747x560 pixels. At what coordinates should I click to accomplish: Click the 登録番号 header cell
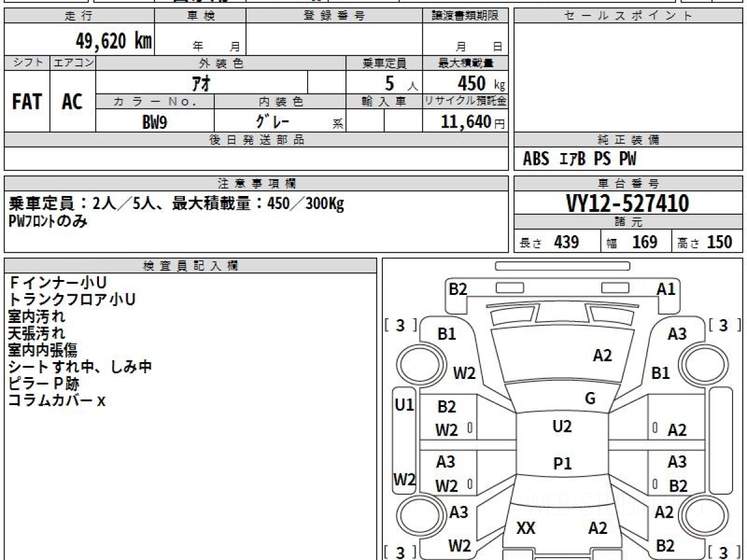[334, 16]
